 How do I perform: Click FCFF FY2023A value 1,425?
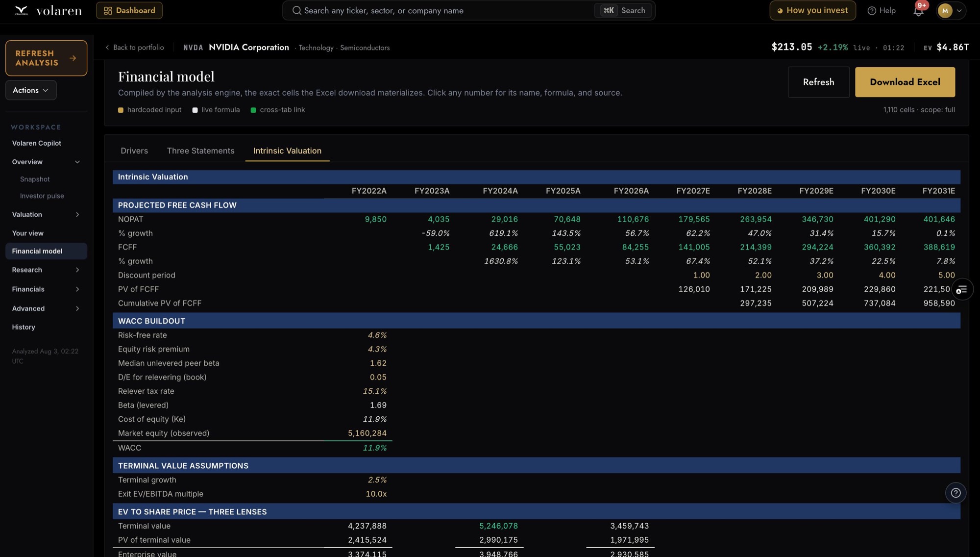(x=438, y=247)
